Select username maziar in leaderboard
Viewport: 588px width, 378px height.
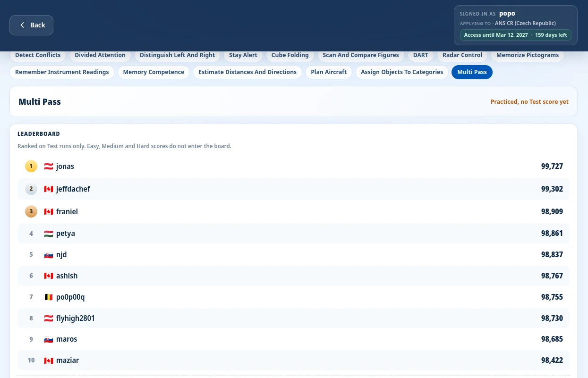coord(68,360)
